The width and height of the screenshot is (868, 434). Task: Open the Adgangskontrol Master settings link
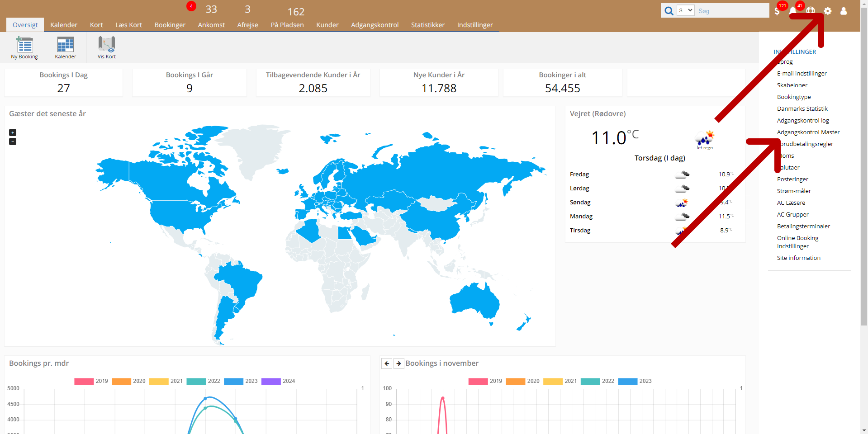click(x=808, y=132)
